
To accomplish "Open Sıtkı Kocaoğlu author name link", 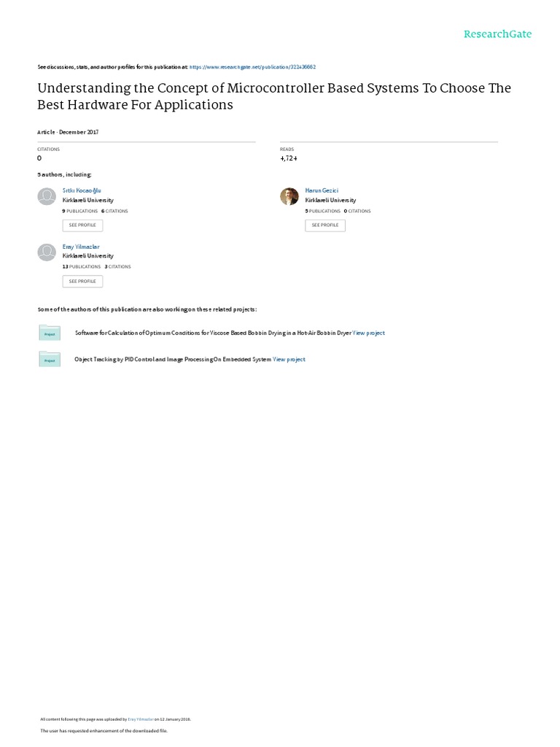I will coord(82,190).
